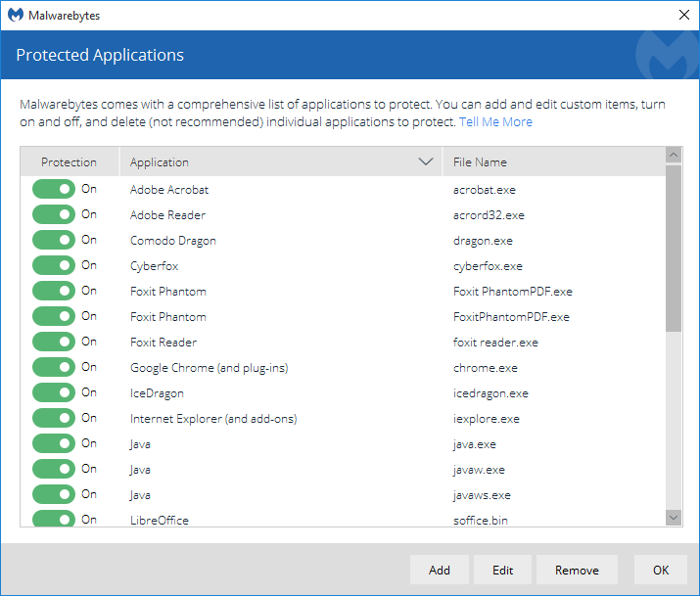Click the Foxit PhantomPDF.exe file name
Image resolution: width=700 pixels, height=596 pixels.
(513, 292)
